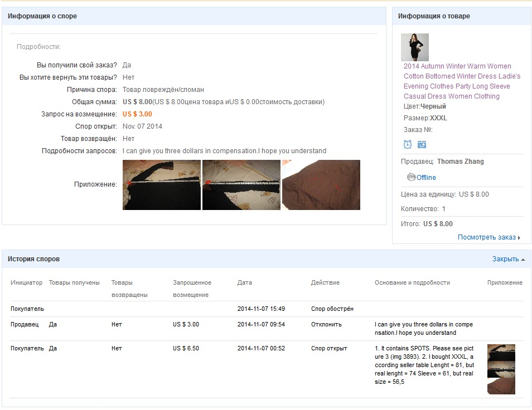This screenshot has height=410, width=532.
Task: Open third attachment photo showing brown spots
Action: (x=321, y=185)
